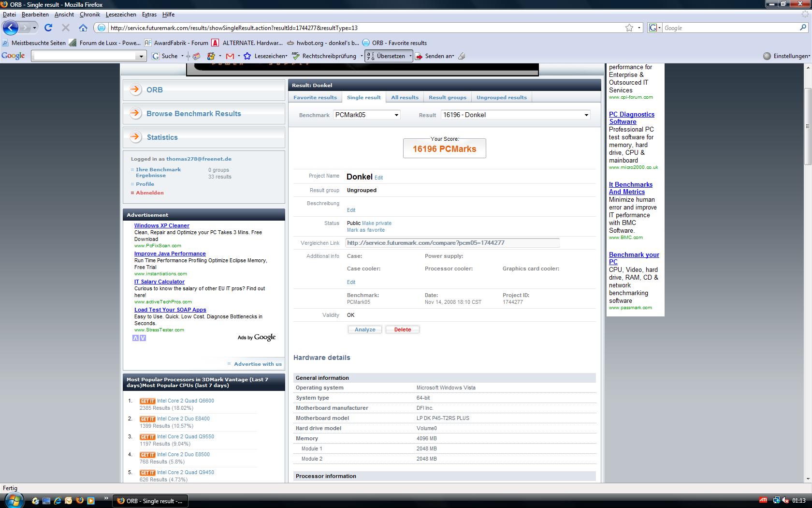Switch to the Ungrouped results tab

click(x=502, y=97)
